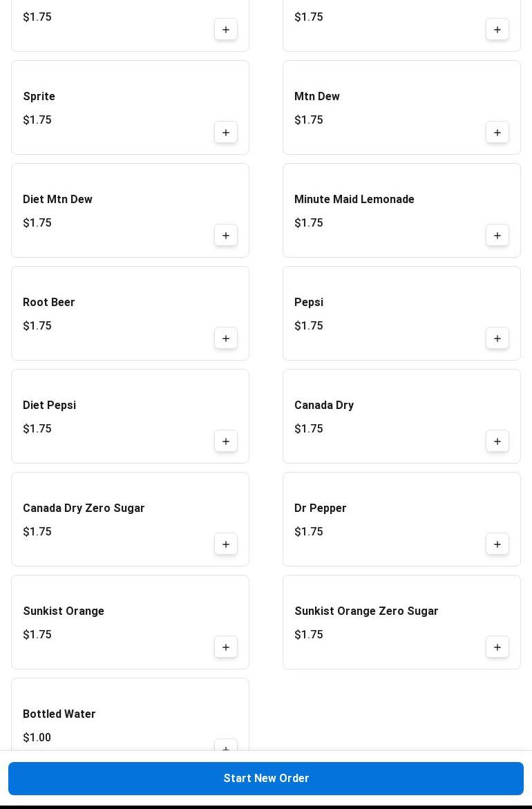Add Minute Maid Lemonade to cart

497,236
